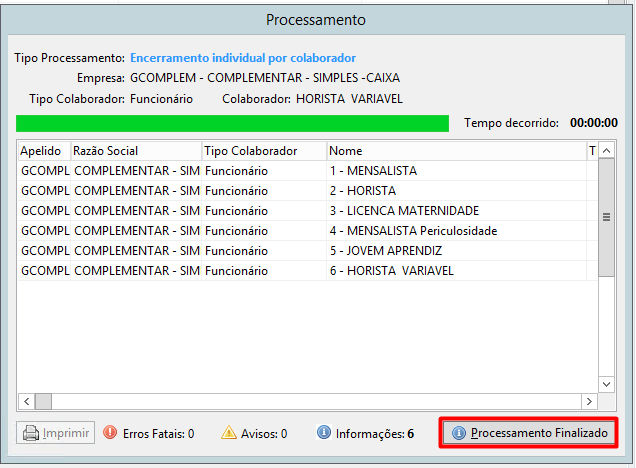Click the horizontal scrollbar right arrow
The image size is (636, 468).
[589, 401]
